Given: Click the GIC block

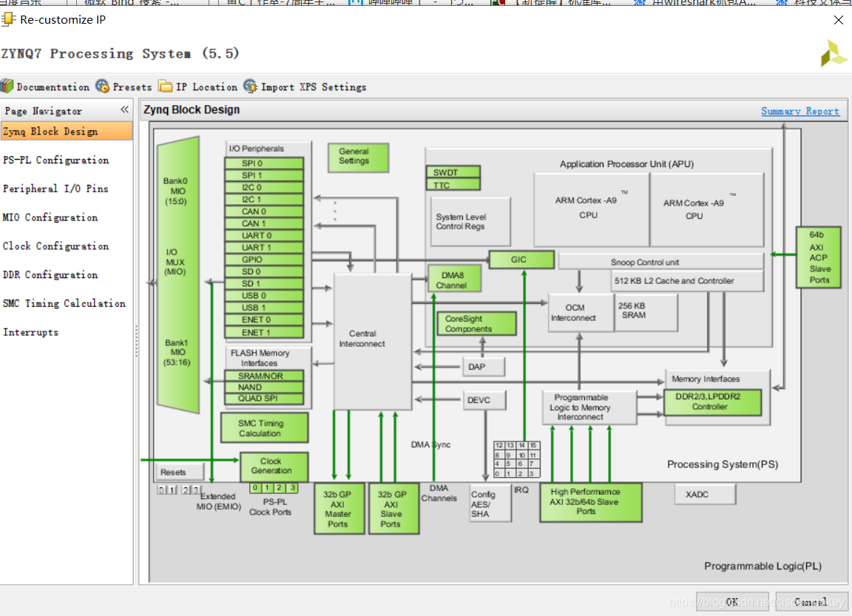Looking at the screenshot, I should point(521,260).
